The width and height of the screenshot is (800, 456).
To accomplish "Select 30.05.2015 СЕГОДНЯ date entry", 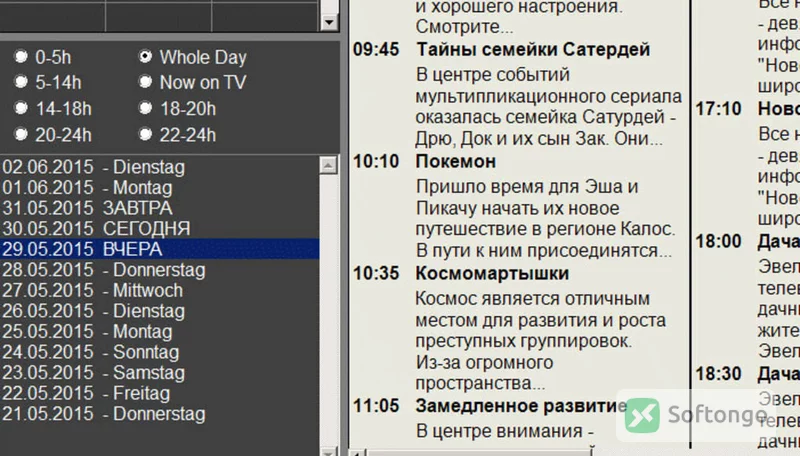I will pyautogui.click(x=160, y=229).
